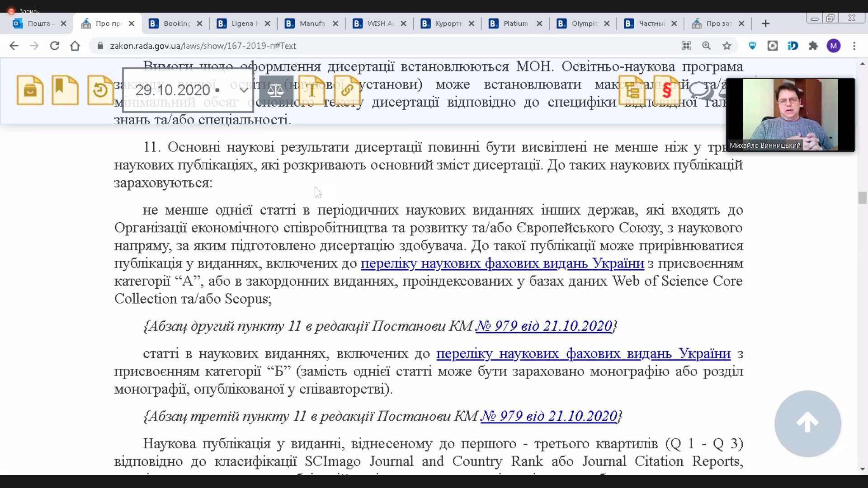Expand the 29.10.2020 edition date dropdown
This screenshot has height=488, width=868.
pos(244,90)
